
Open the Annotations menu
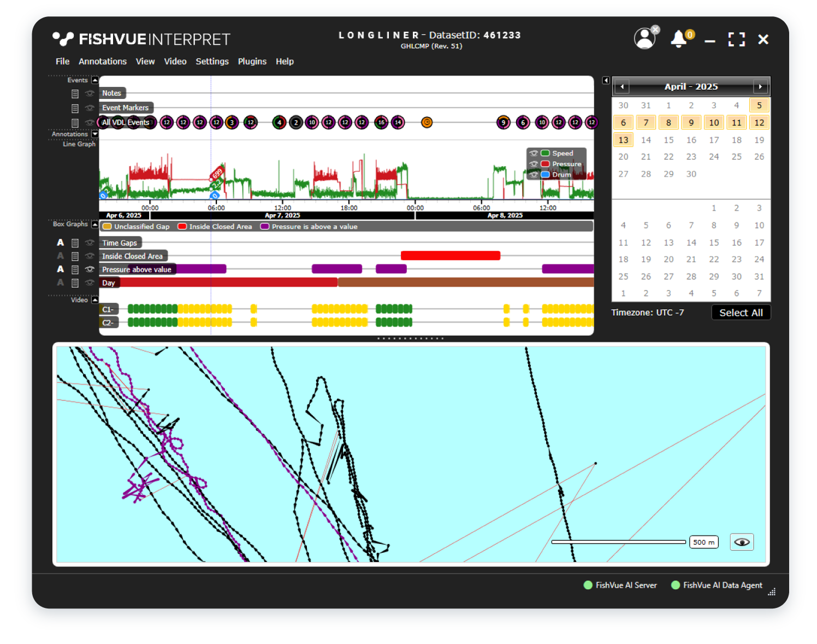[x=102, y=62]
